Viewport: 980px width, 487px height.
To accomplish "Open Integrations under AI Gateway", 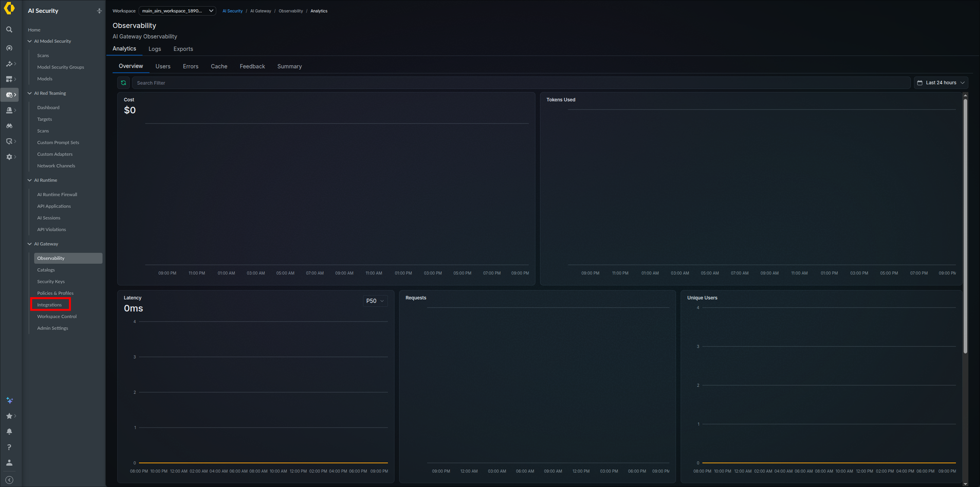I will click(x=50, y=305).
